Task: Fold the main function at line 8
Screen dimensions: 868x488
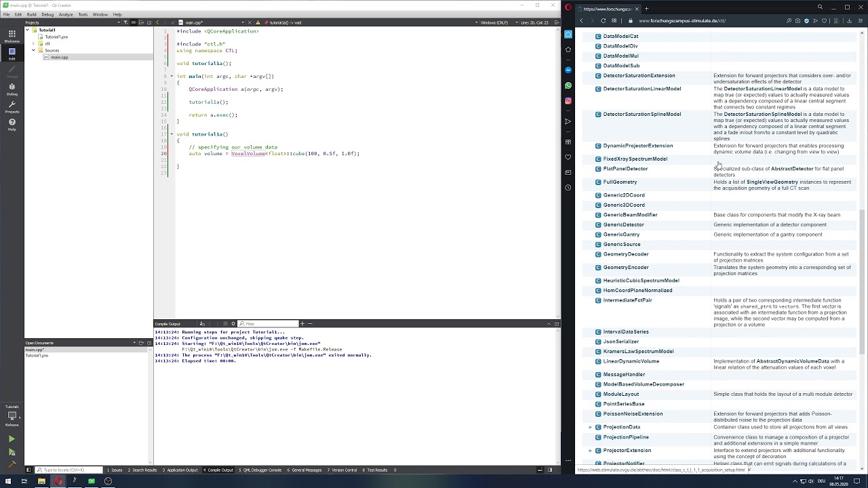Action: 171,76
